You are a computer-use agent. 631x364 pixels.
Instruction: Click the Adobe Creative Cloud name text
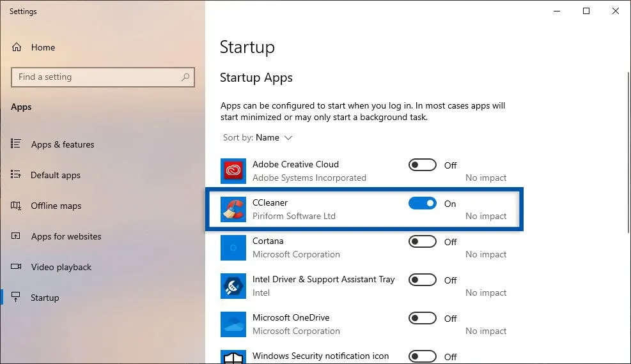[x=295, y=164]
